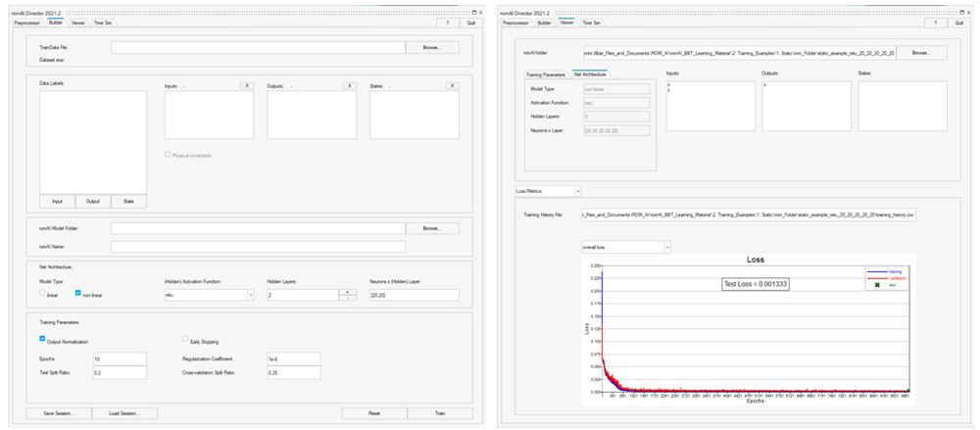Image resolution: width=980 pixels, height=430 pixels.
Task: Clear the Inputs list with its X button
Action: [x=247, y=86]
